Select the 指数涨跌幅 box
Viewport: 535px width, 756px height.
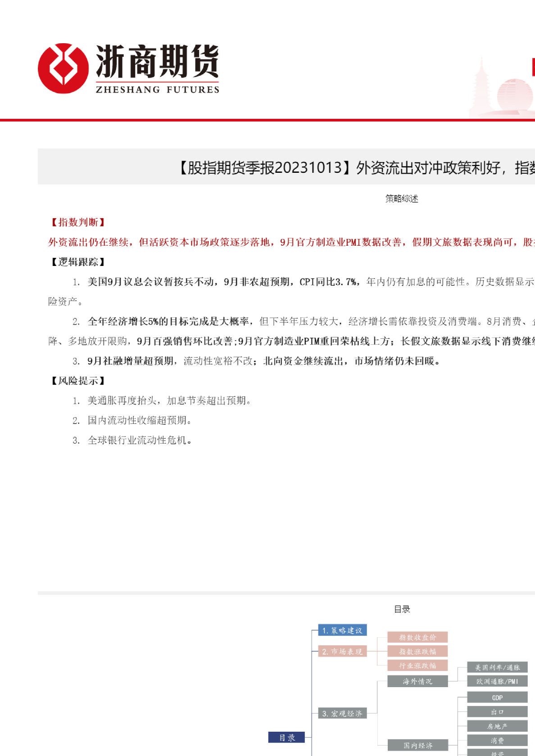point(417,651)
